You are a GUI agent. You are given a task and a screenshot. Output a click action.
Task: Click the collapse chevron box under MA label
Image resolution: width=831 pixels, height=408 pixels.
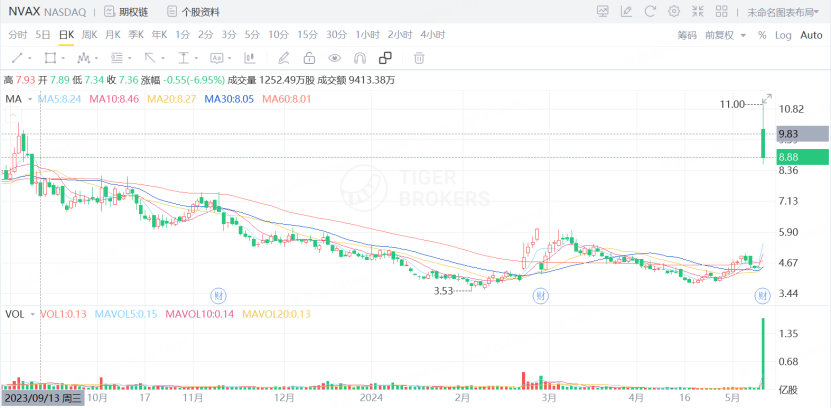[14, 114]
